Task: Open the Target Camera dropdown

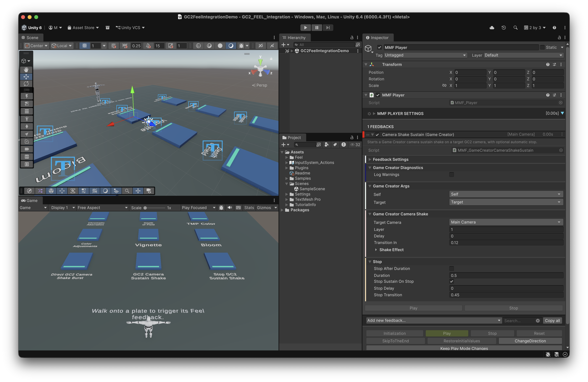Action: [506, 222]
